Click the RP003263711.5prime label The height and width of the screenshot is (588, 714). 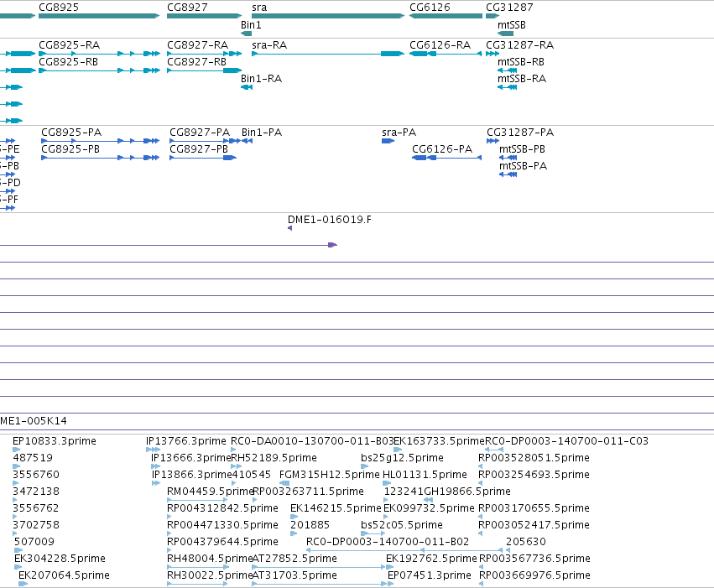(308, 492)
